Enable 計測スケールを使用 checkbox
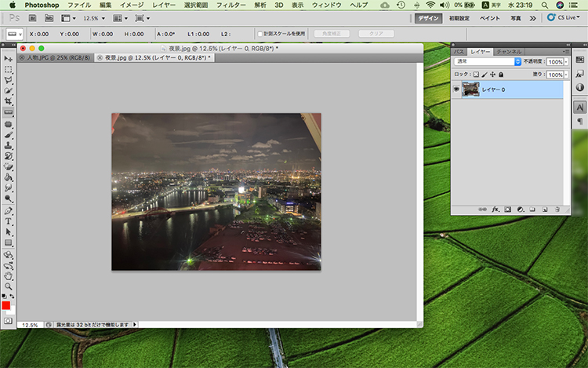 (260, 34)
